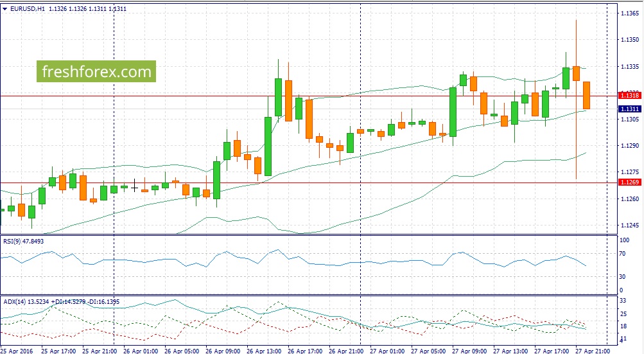The width and height of the screenshot is (644, 354).
Task: Click the 33 level on ADX scale
Action: 622,300
